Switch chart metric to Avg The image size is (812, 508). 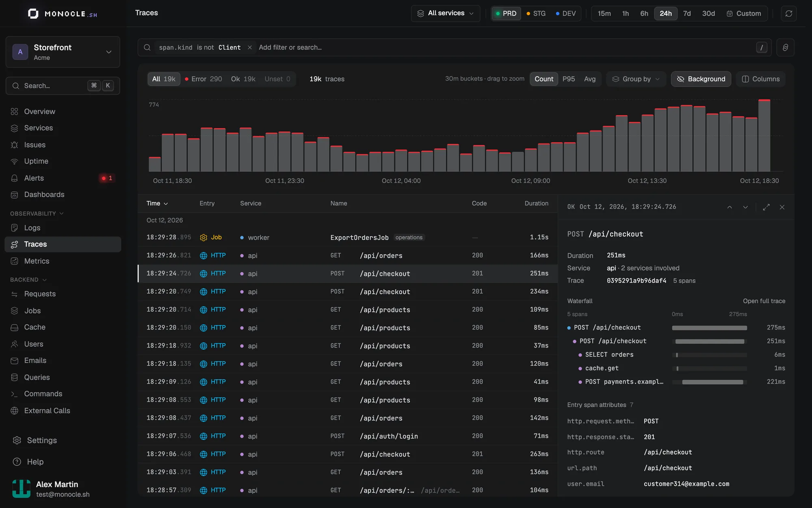pos(590,79)
